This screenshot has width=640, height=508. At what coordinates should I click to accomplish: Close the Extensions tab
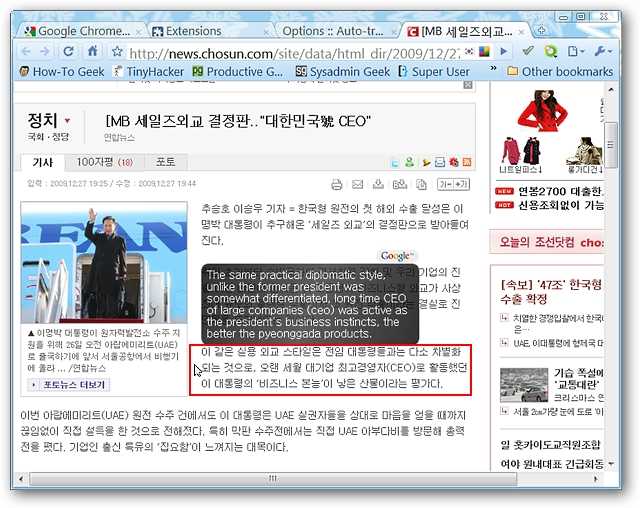point(267,31)
